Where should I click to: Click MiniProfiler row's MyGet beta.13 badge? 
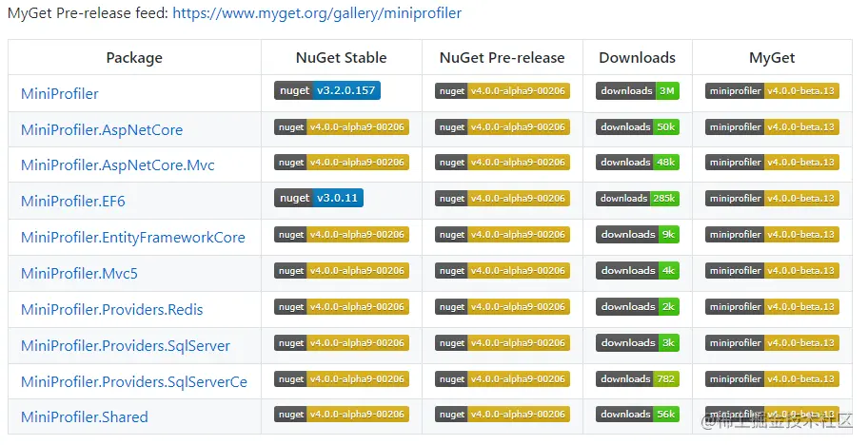pos(772,91)
